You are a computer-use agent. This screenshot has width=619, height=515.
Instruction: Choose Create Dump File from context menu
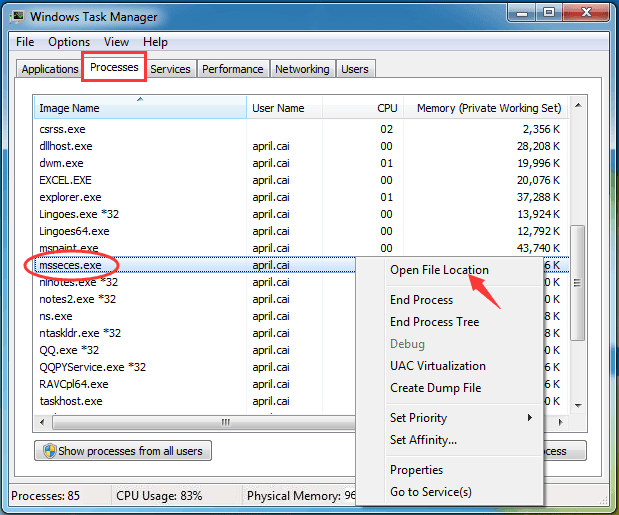click(x=449, y=388)
